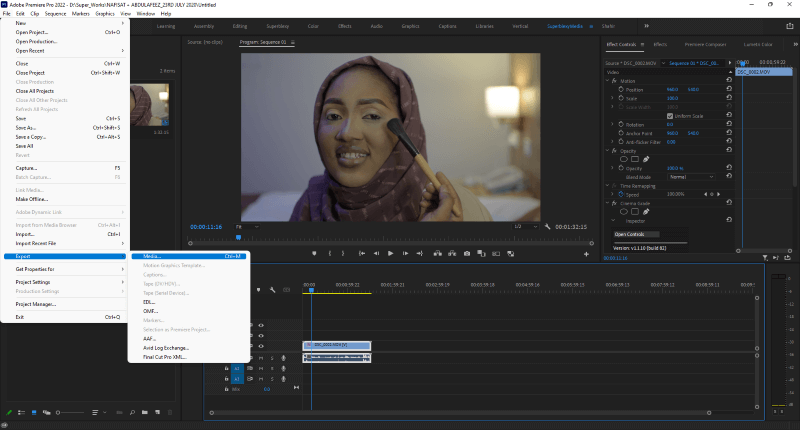800x430 pixels.
Task: Toggle project writable green pencil icon
Action: 9,412
